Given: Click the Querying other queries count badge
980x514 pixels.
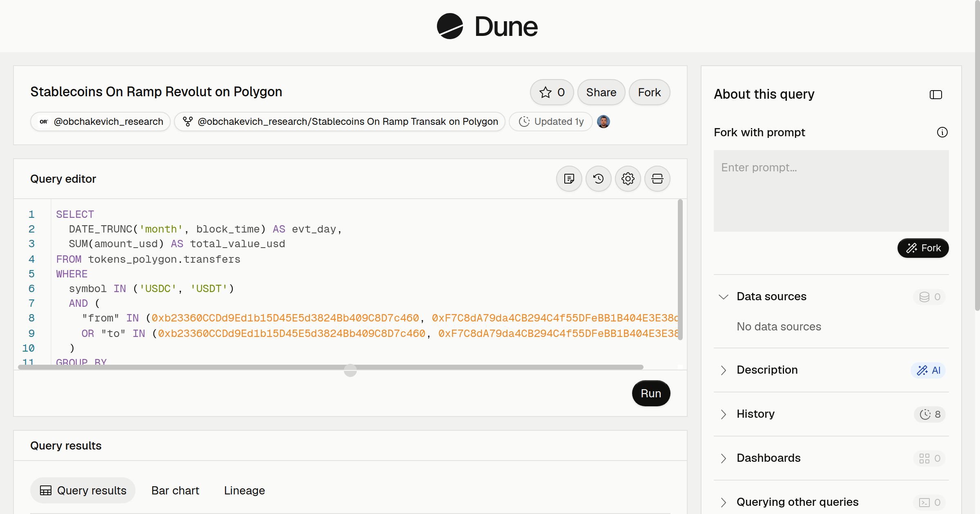Looking at the screenshot, I should point(929,502).
